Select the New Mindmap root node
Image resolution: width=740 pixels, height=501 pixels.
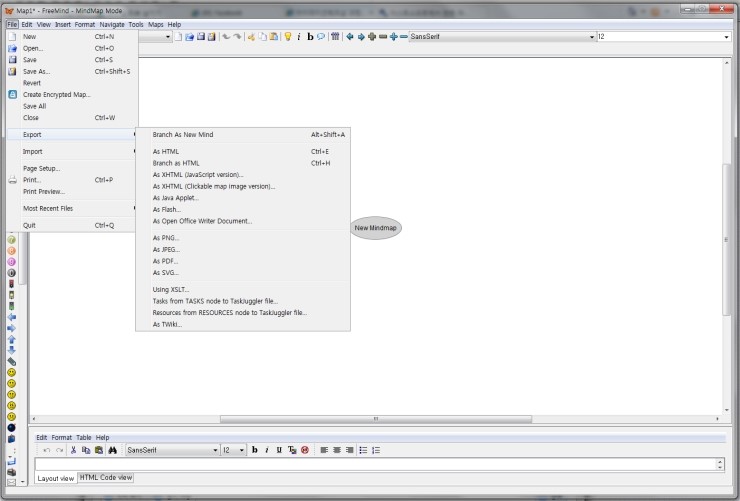[376, 228]
